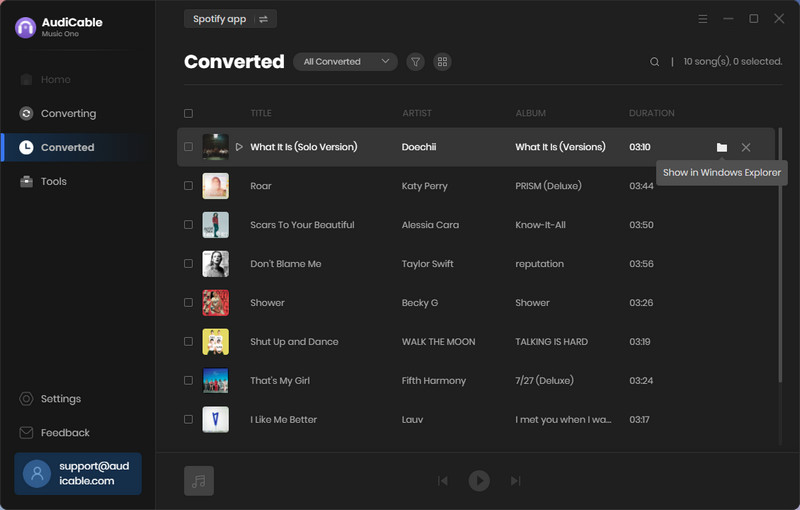Select the Know-It-All album cell
The image size is (800, 510).
tap(540, 225)
